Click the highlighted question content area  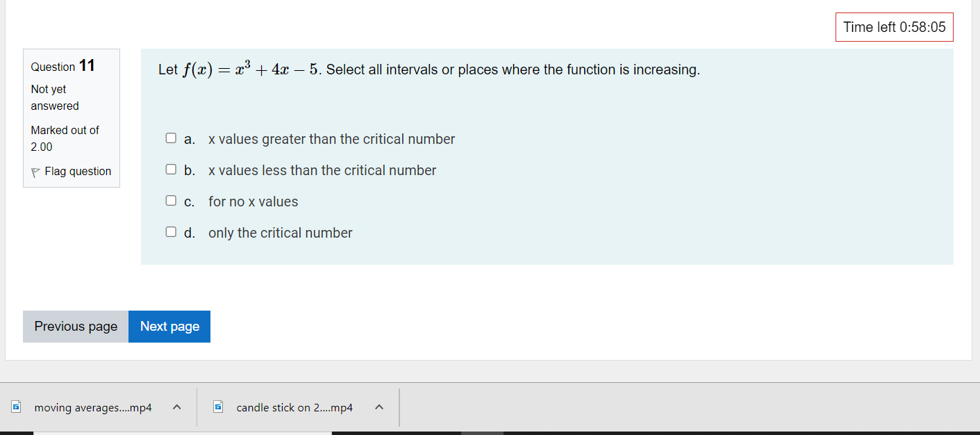click(547, 156)
